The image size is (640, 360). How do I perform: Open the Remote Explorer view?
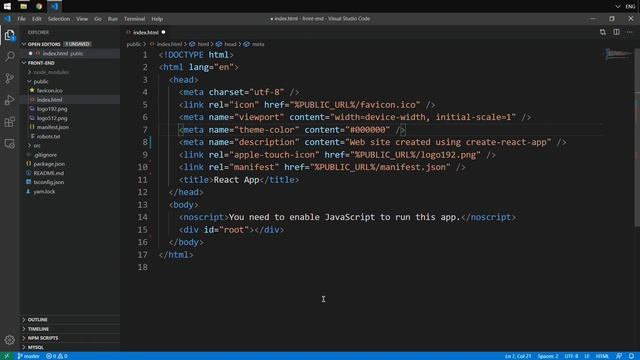9,144
